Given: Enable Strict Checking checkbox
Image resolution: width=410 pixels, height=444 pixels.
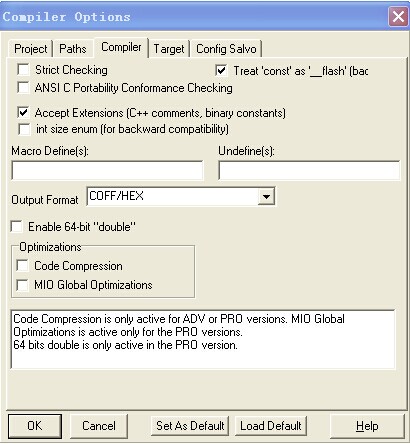Looking at the screenshot, I should pyautogui.click(x=23, y=70).
